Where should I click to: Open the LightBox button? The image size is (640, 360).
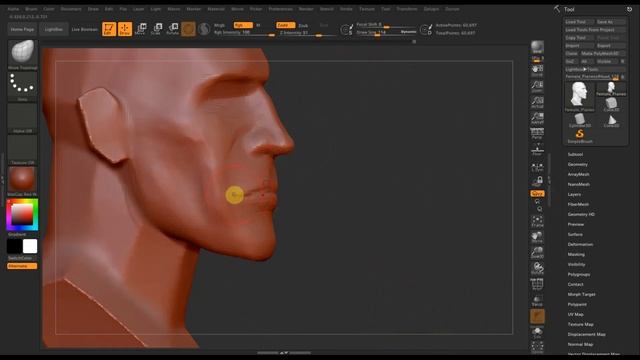[53, 29]
